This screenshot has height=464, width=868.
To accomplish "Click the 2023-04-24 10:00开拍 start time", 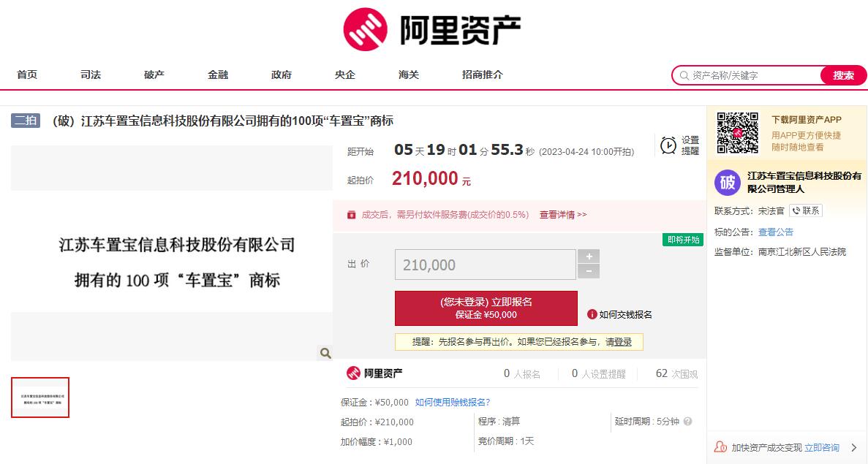I will point(586,151).
